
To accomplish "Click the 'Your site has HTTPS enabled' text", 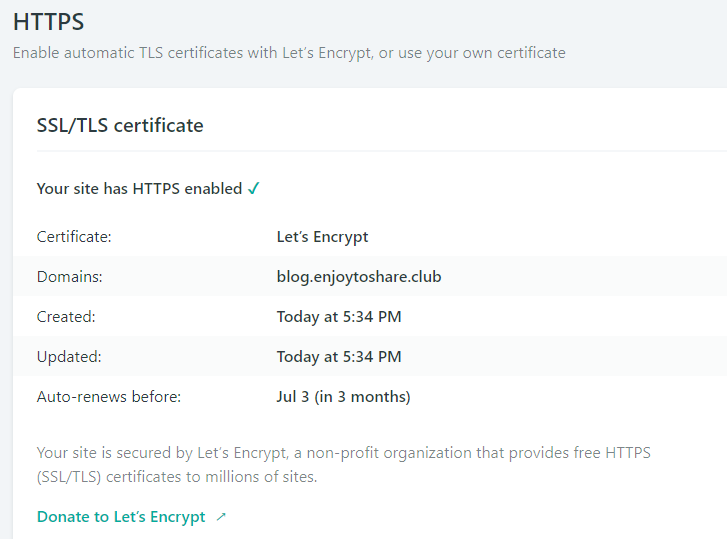I will point(139,188).
